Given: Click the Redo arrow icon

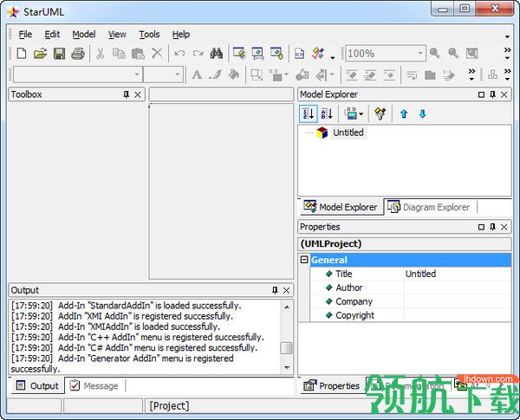Looking at the screenshot, I should point(198,54).
